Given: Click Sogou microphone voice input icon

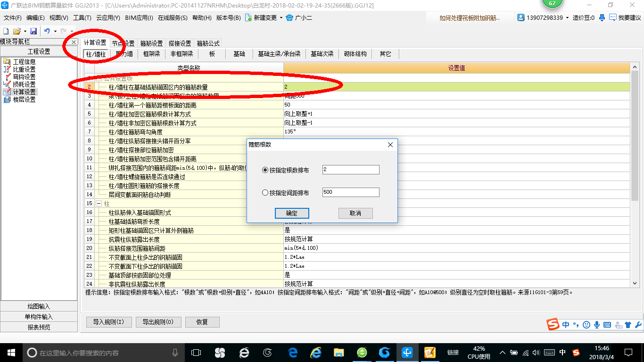Looking at the screenshot, I should (x=597, y=325).
